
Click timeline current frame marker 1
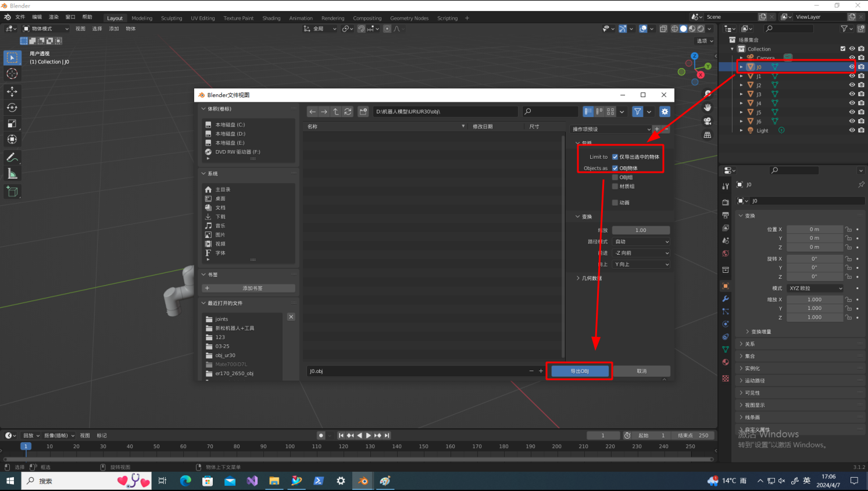tap(26, 446)
